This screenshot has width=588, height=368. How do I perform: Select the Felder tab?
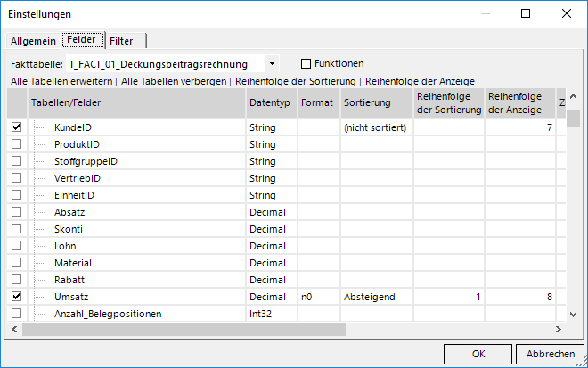[81, 40]
